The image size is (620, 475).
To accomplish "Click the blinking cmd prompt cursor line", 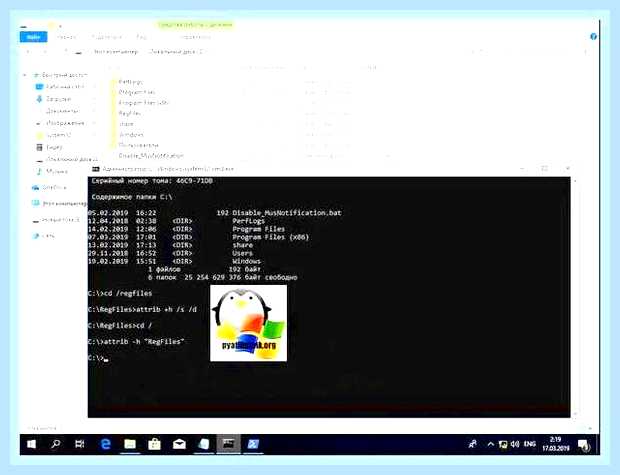I will click(98, 358).
